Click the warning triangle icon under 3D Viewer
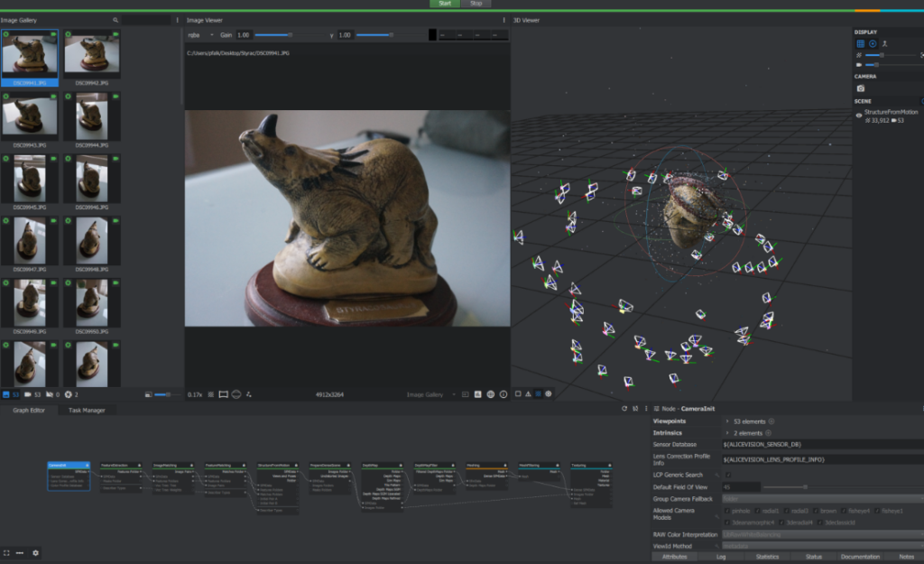This screenshot has width=924, height=564. (528, 393)
